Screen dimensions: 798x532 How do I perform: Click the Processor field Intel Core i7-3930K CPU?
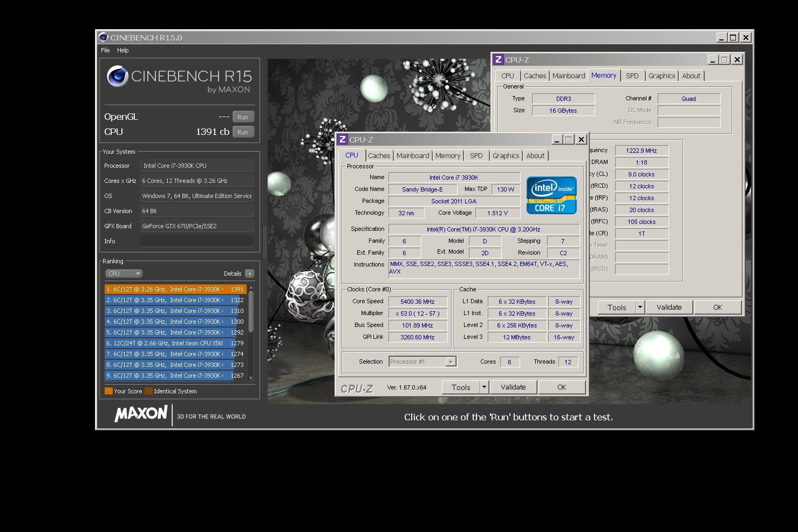point(197,166)
